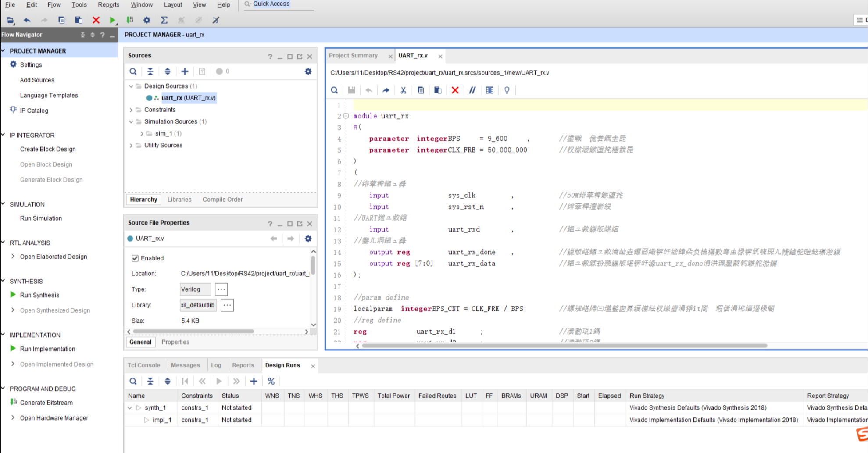The width and height of the screenshot is (868, 453).
Task: Add sources with the plus icon in Sources panel
Action: click(185, 71)
